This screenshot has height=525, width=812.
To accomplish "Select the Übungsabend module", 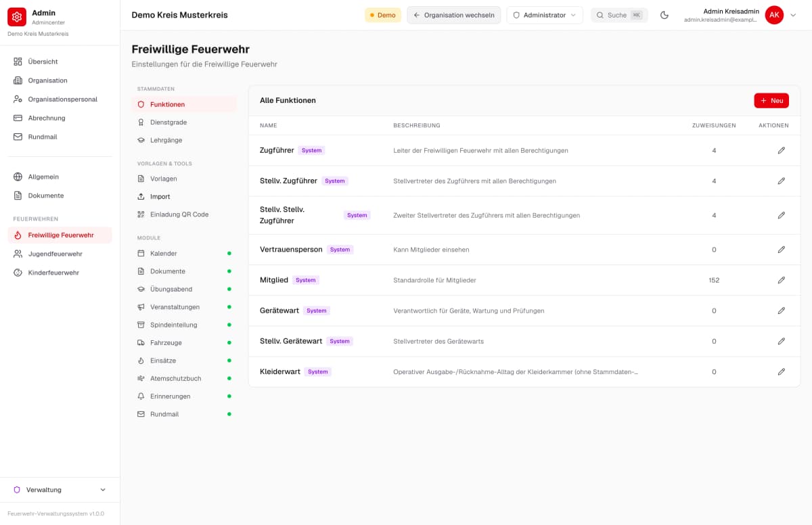I will tap(184, 289).
